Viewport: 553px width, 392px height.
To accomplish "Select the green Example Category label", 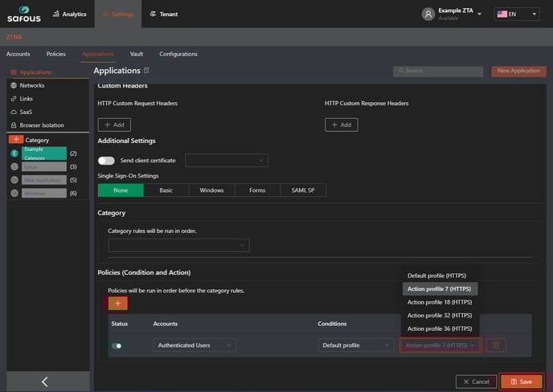I will [x=44, y=153].
